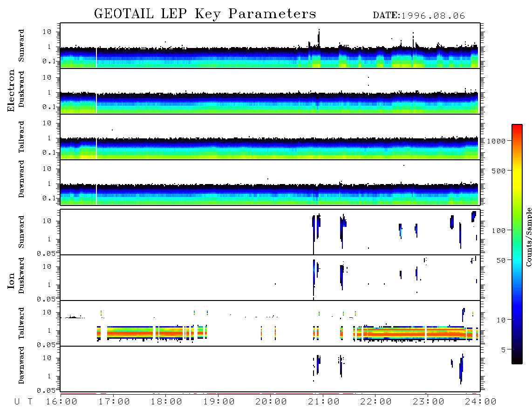Screen dimensions: 532x410
Task: Select the 20:00 time tick label
Action: tap(271, 402)
